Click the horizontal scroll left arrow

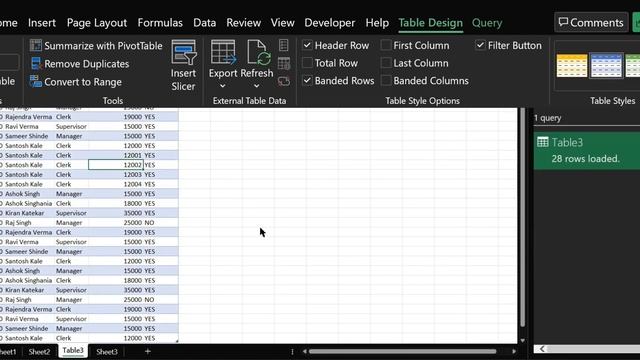coord(304,351)
